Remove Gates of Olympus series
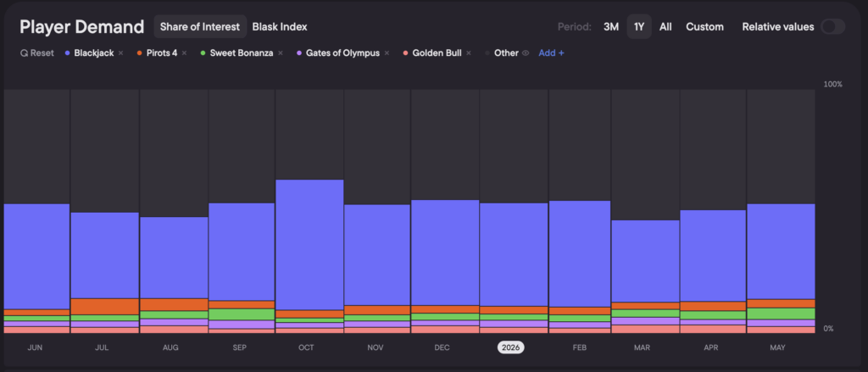The height and width of the screenshot is (372, 868). 387,53
